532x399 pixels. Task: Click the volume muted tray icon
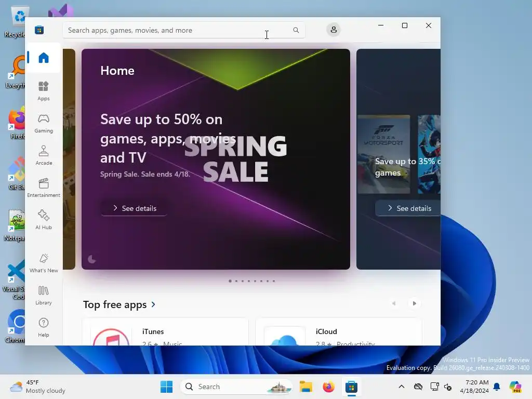point(448,387)
